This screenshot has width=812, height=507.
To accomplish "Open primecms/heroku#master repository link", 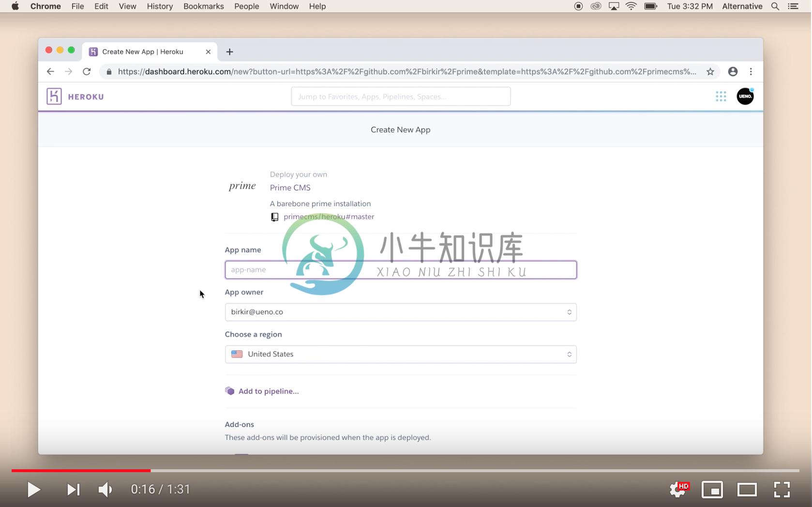I will pyautogui.click(x=329, y=217).
